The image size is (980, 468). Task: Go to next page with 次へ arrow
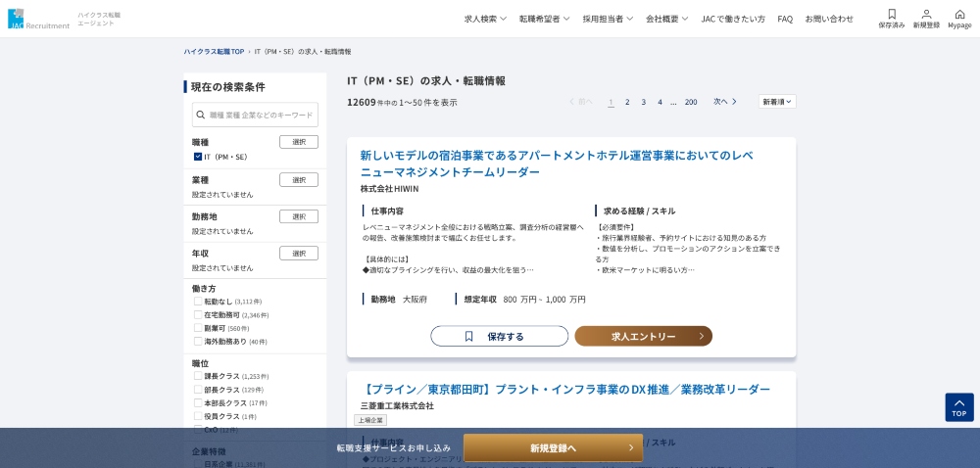pyautogui.click(x=725, y=101)
